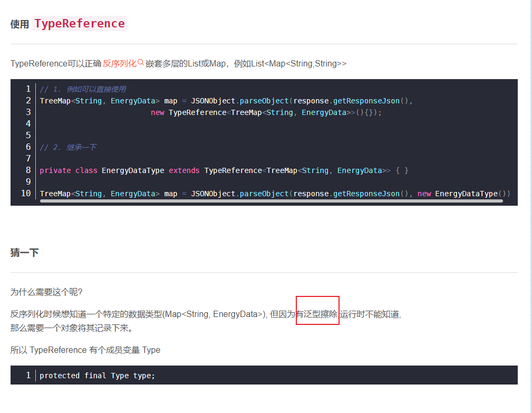Click the TypeReference heading code label
Screen dimensions: 532x413
(80, 24)
